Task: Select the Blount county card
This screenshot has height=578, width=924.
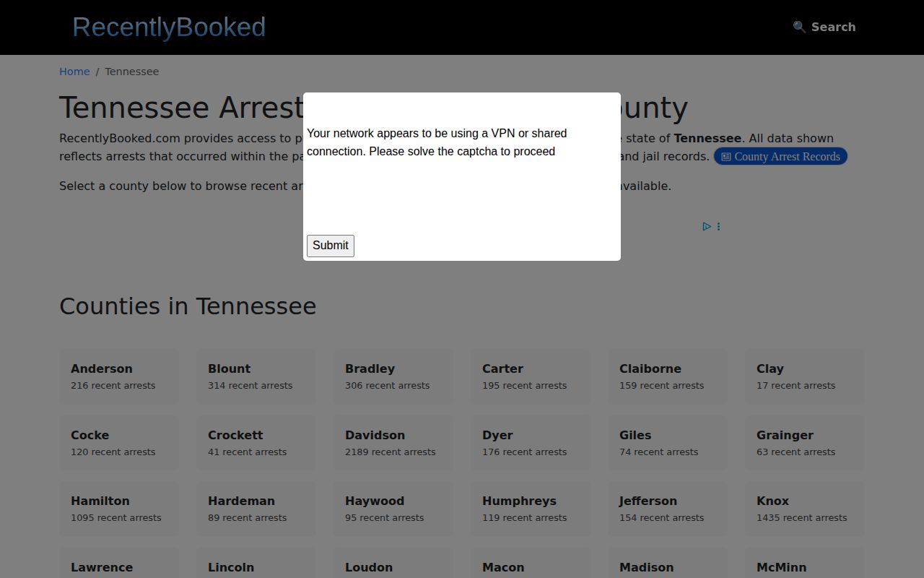Action: pos(256,376)
